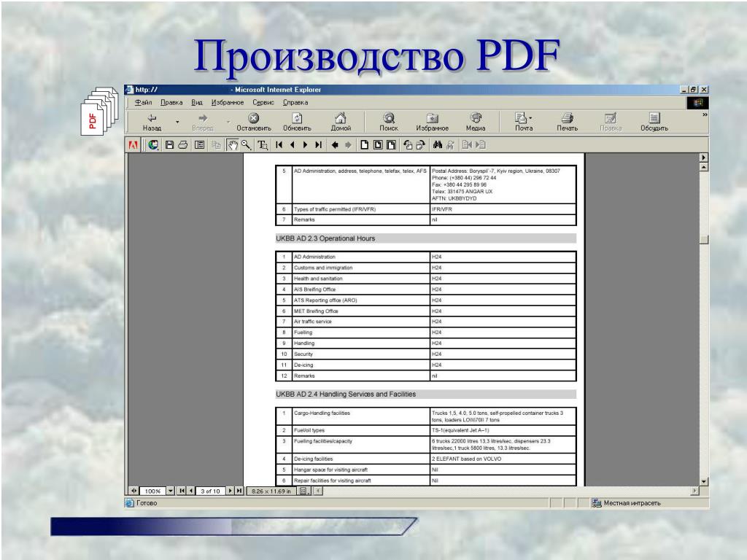The width and height of the screenshot is (747, 560).
Task: Expand the page layout menu in status bar
Action: coord(303,491)
